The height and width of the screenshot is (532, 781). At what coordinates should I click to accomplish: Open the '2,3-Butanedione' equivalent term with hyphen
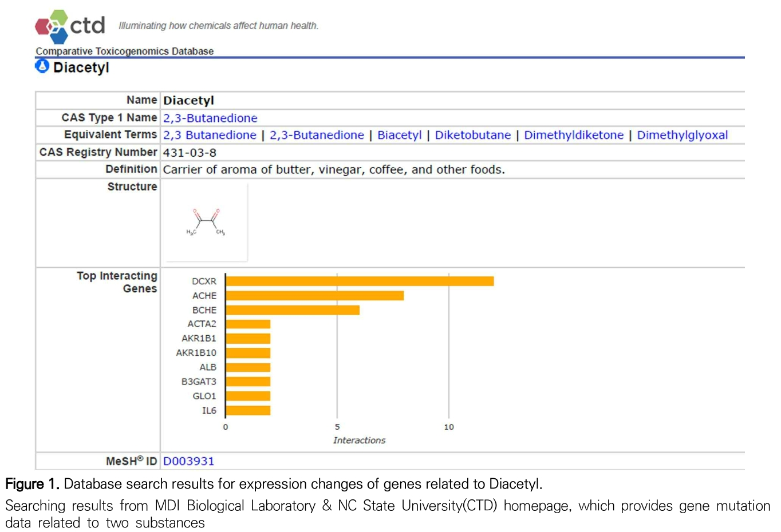(x=317, y=135)
